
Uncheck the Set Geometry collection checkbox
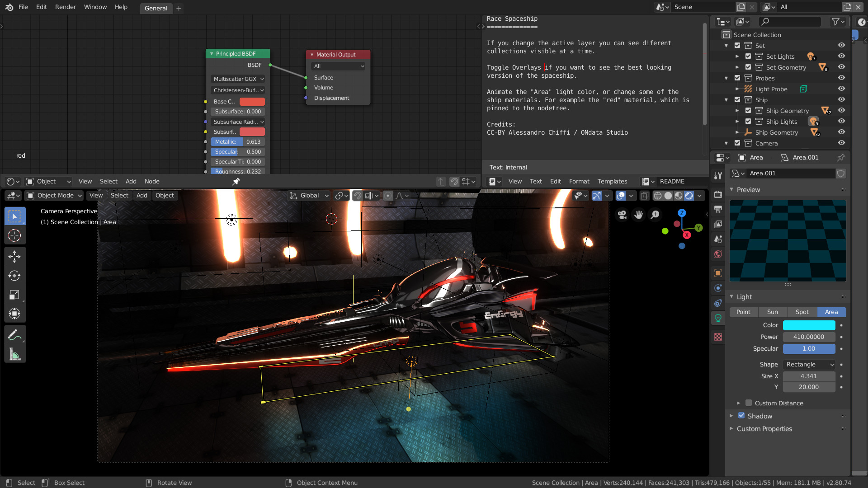pos(748,67)
